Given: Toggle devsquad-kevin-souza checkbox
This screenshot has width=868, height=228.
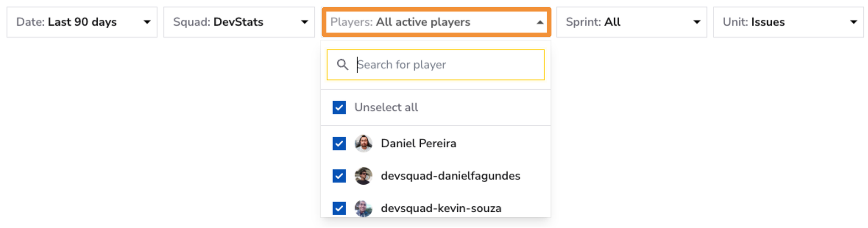Looking at the screenshot, I should point(339,208).
